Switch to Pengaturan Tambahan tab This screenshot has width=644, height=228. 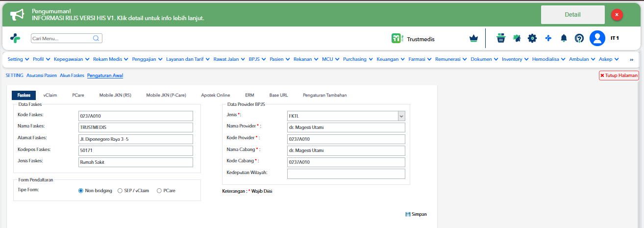[325, 95]
